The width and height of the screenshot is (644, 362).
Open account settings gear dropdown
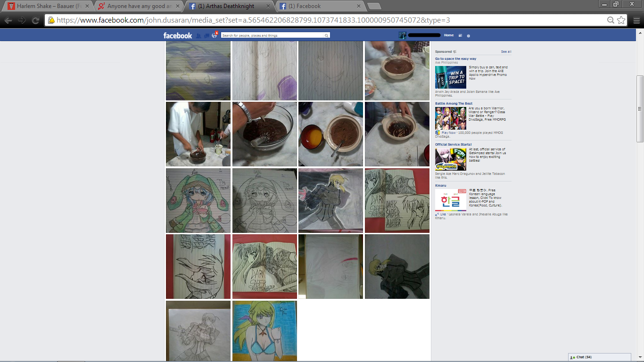click(468, 35)
